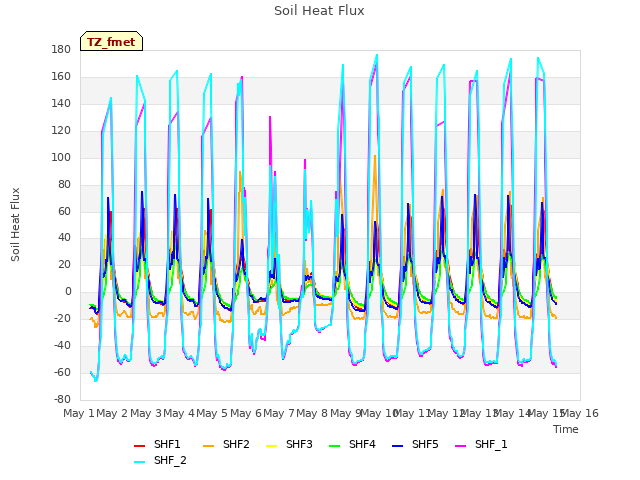Click the 160 y-axis tick label
Viewport: 640px width, 480px height.
61,77
